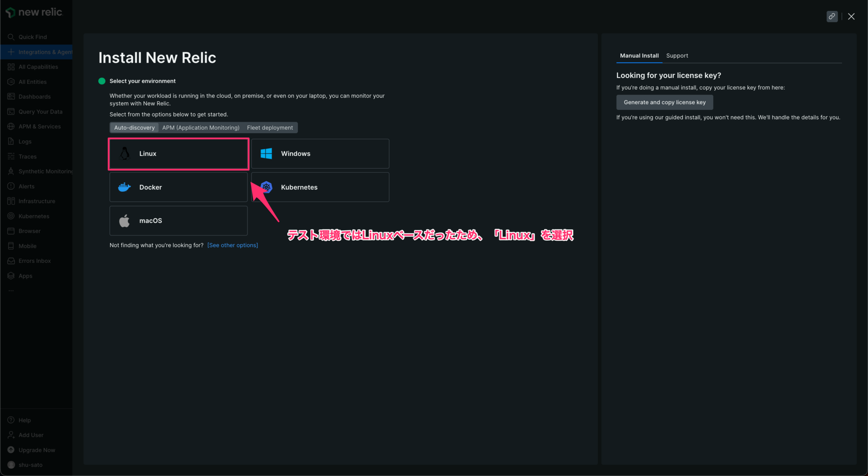The image size is (868, 476).
Task: Switch to APM (Application Monitoring) mode
Action: [x=200, y=127]
